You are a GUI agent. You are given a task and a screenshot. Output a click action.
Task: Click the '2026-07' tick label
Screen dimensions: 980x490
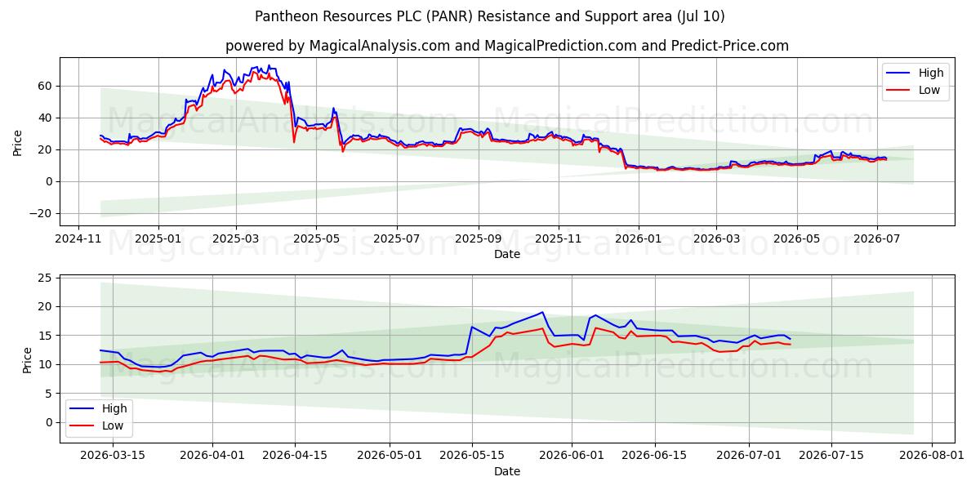click(x=877, y=239)
